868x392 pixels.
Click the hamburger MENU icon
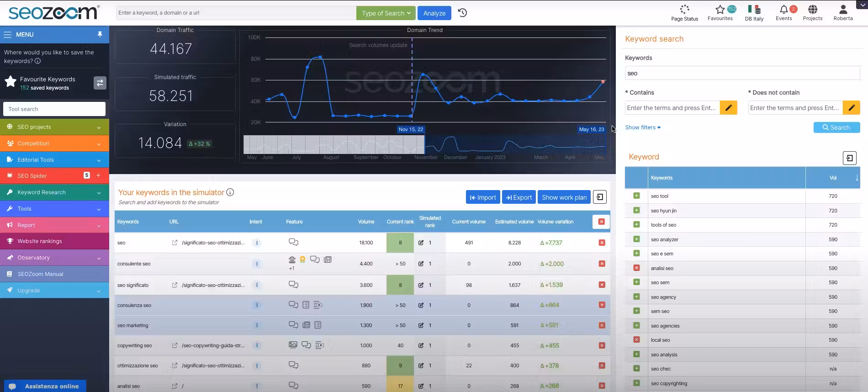click(x=8, y=34)
